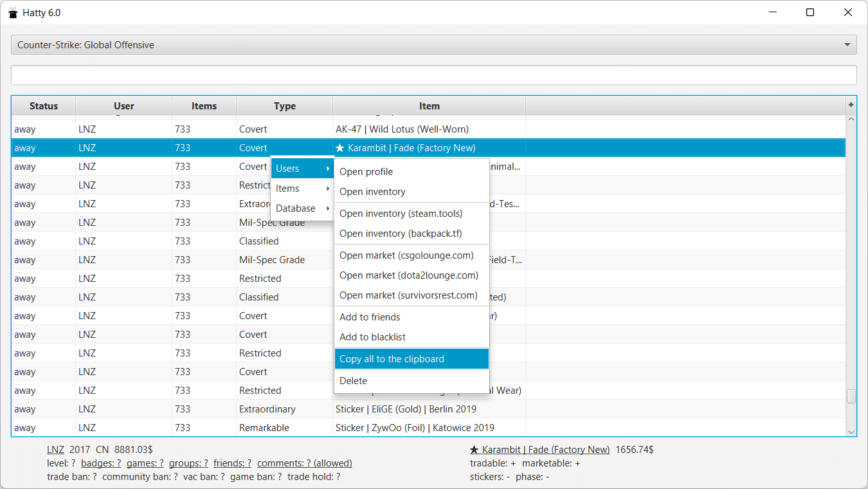This screenshot has width=868, height=489.
Task: Expand the Database submenu
Action: click(x=302, y=208)
